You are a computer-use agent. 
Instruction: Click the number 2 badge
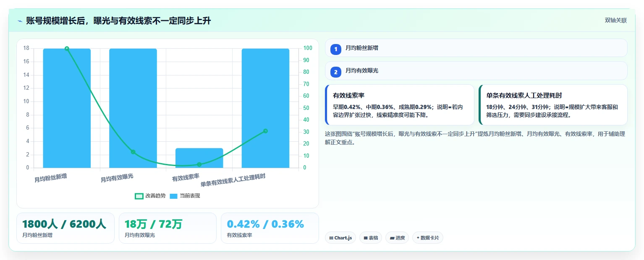[336, 72]
